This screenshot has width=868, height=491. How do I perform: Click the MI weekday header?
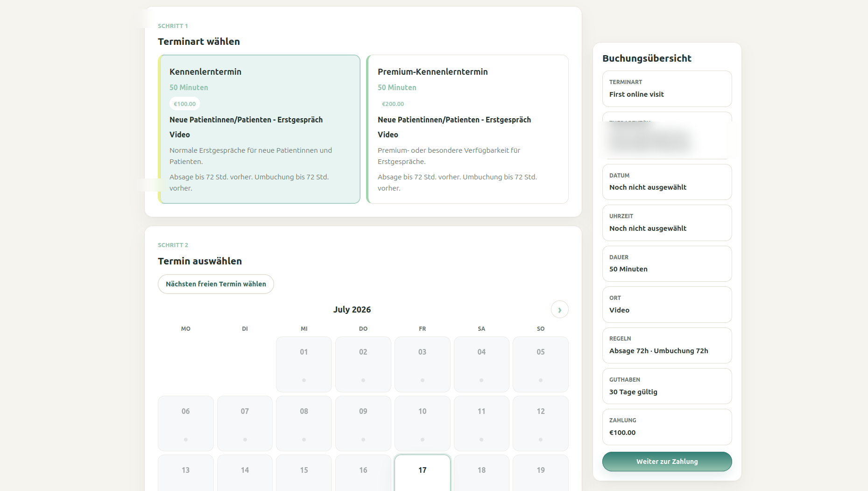click(304, 329)
